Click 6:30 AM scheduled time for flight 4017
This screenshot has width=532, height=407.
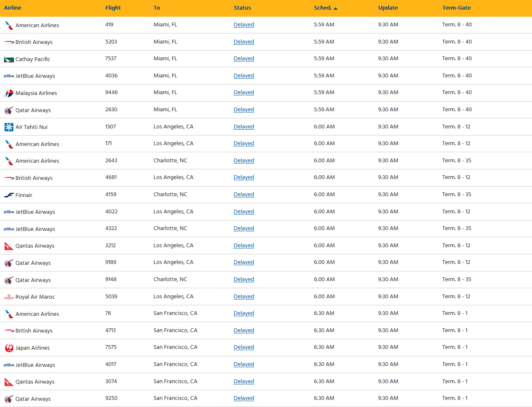tap(324, 364)
